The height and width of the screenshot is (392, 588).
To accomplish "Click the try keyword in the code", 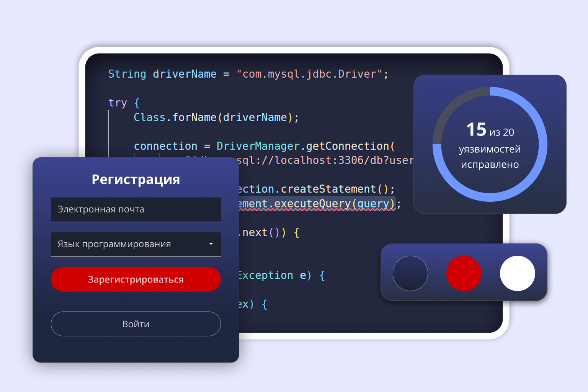I will (x=118, y=103).
